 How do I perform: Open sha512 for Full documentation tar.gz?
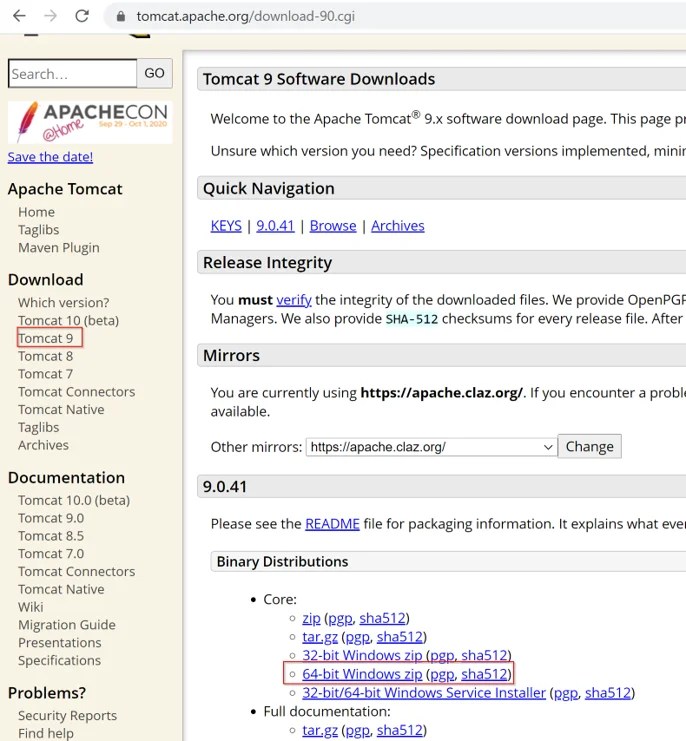(x=400, y=730)
